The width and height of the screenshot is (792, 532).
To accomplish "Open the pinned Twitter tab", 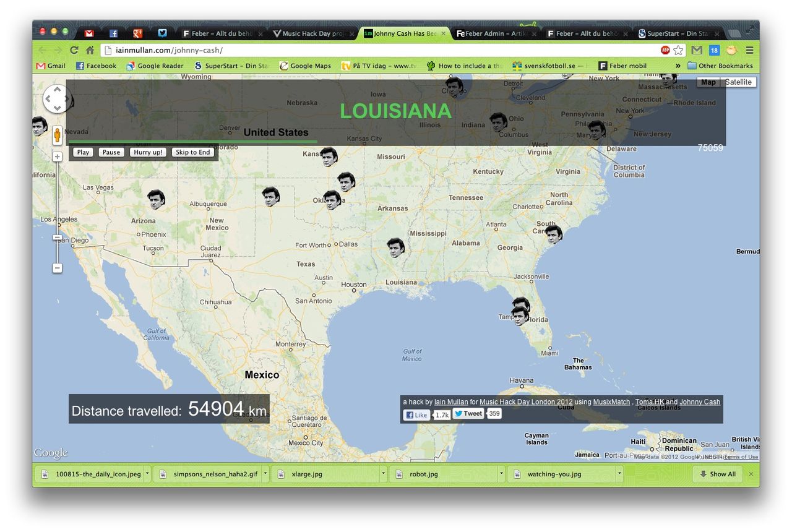I will pos(162,33).
